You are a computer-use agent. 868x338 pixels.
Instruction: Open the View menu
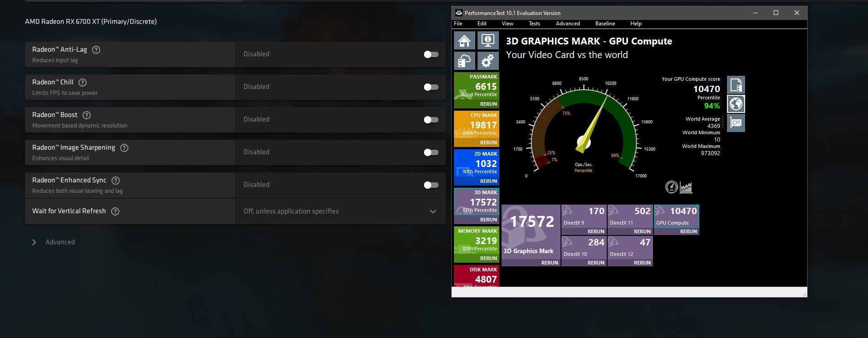point(507,24)
